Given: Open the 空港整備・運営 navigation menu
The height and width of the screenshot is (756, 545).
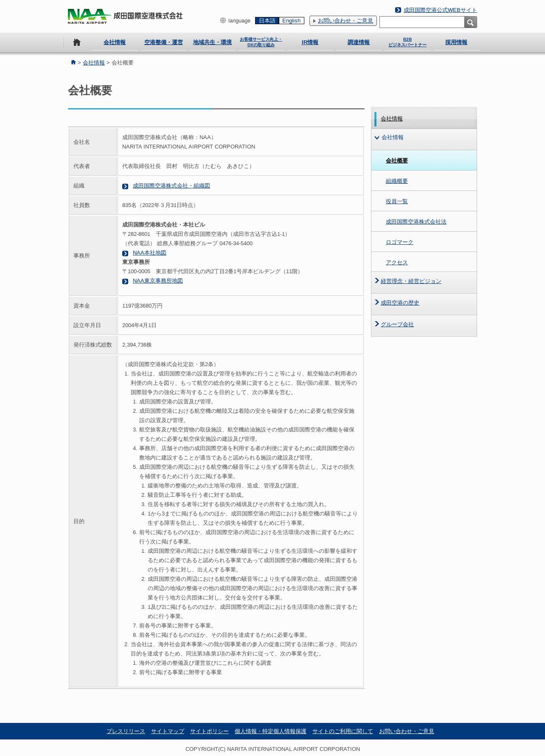Looking at the screenshot, I should point(163,42).
